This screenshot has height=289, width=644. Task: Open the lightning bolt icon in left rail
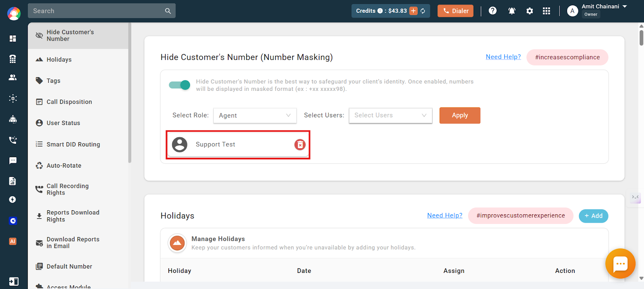coord(13,200)
